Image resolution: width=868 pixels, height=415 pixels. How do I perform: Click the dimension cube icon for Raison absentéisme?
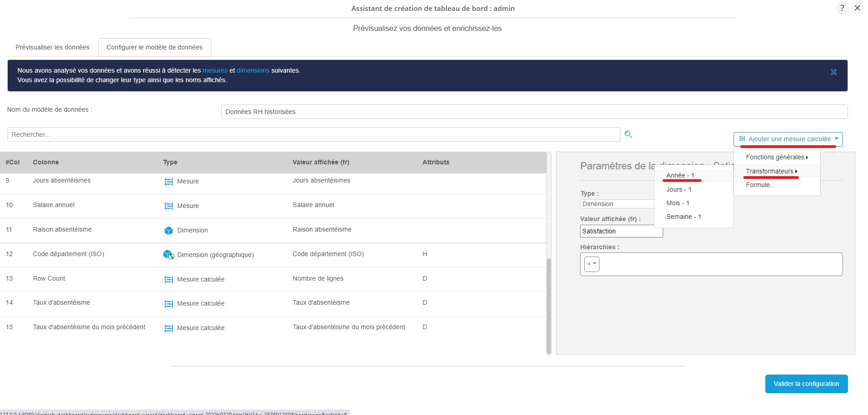point(169,231)
